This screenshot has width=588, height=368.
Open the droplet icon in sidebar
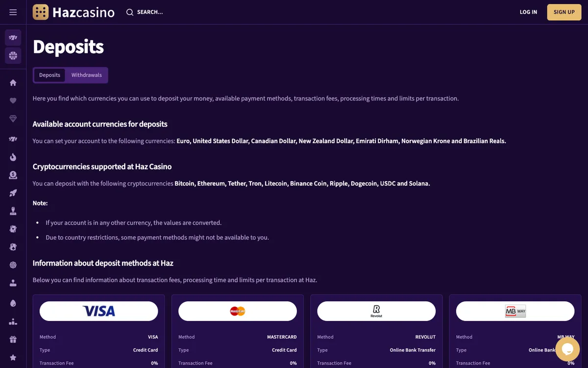pyautogui.click(x=13, y=303)
